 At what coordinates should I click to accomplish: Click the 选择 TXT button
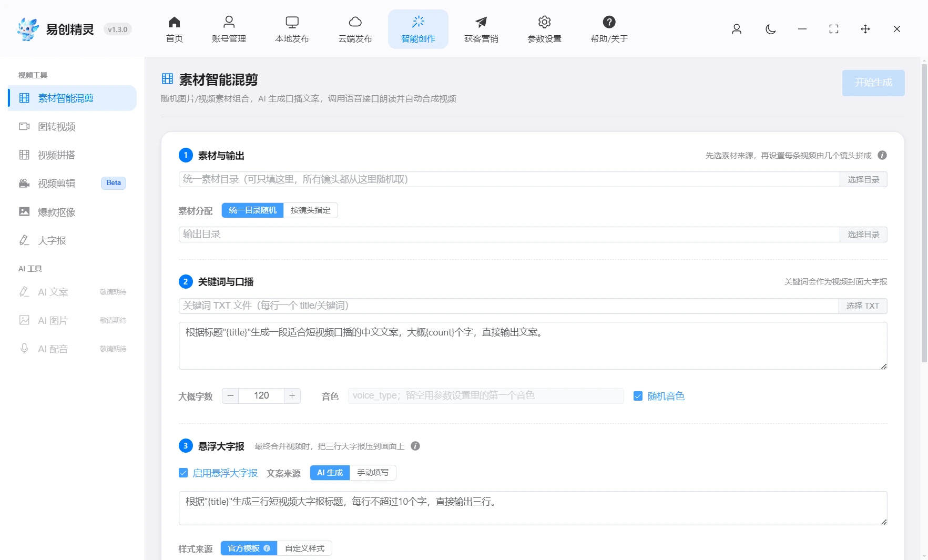tap(863, 306)
